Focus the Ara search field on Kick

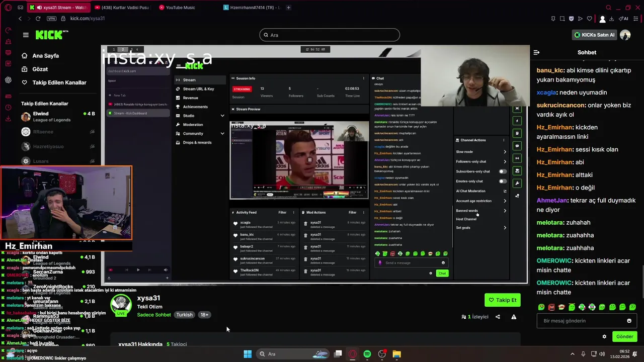330,35
